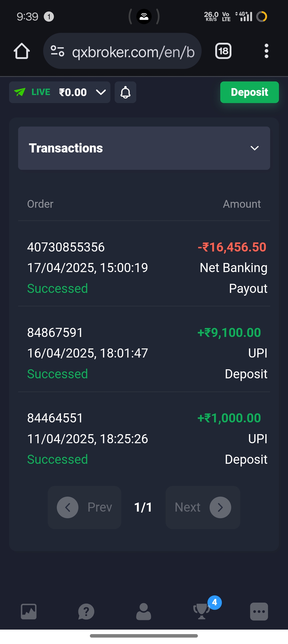288x644 pixels.
Task: Open the account profile icon
Action: coord(143,611)
